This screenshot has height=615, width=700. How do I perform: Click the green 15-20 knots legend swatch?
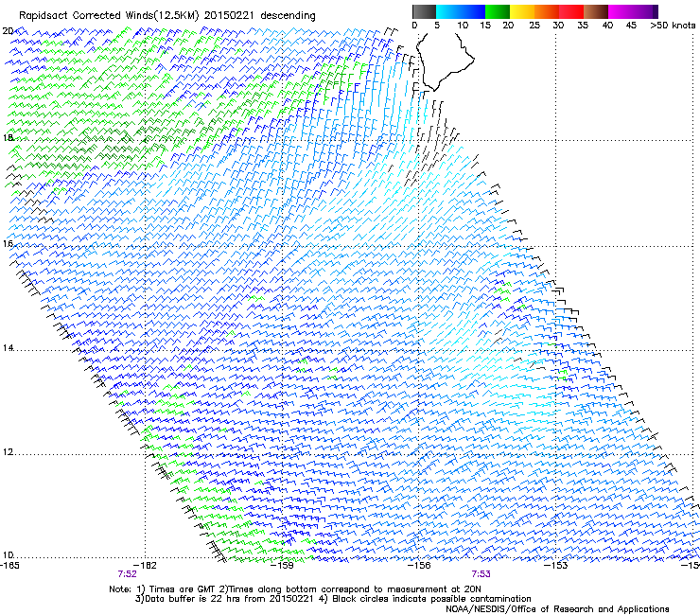coord(498,11)
